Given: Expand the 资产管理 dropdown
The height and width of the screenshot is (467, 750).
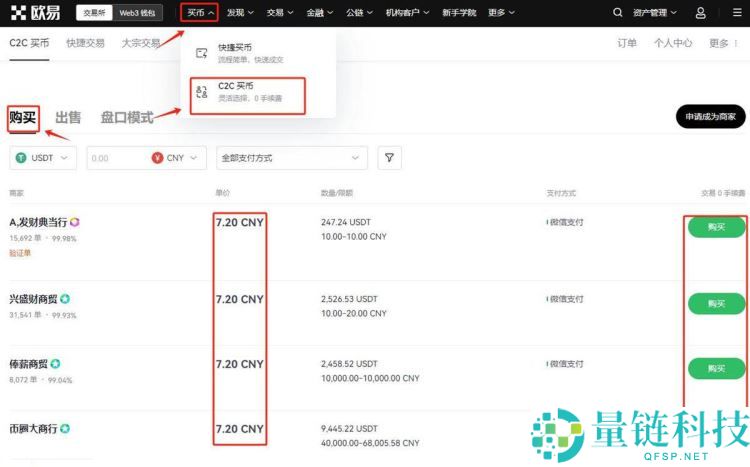Looking at the screenshot, I should [x=655, y=13].
